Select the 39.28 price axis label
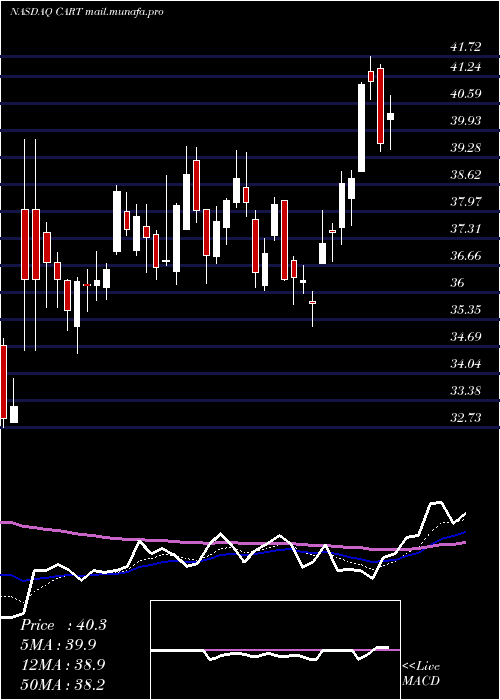This screenshot has height=700, width=500. click(466, 148)
